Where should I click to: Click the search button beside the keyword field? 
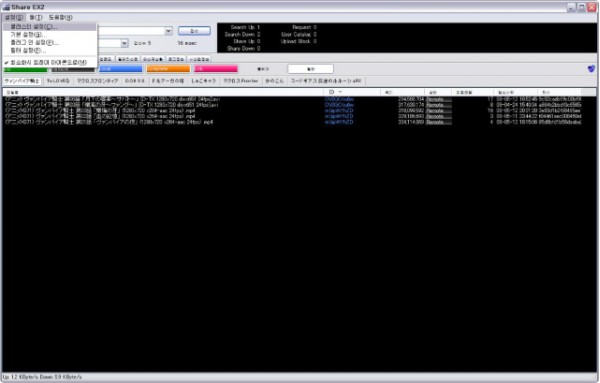click(x=194, y=31)
